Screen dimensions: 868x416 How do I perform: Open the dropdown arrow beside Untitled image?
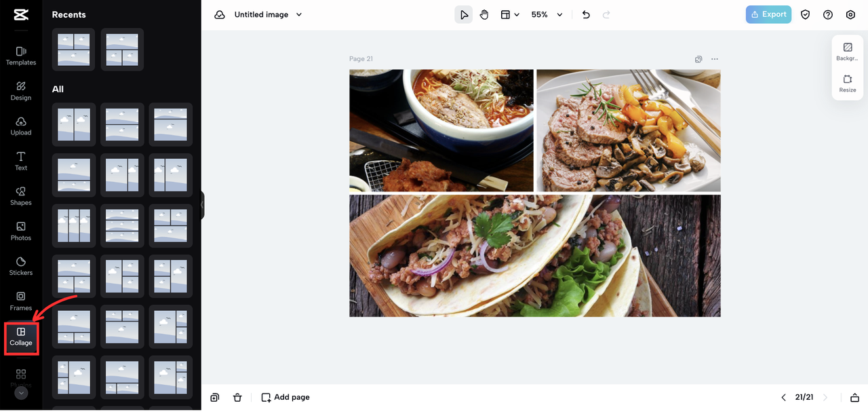point(299,14)
